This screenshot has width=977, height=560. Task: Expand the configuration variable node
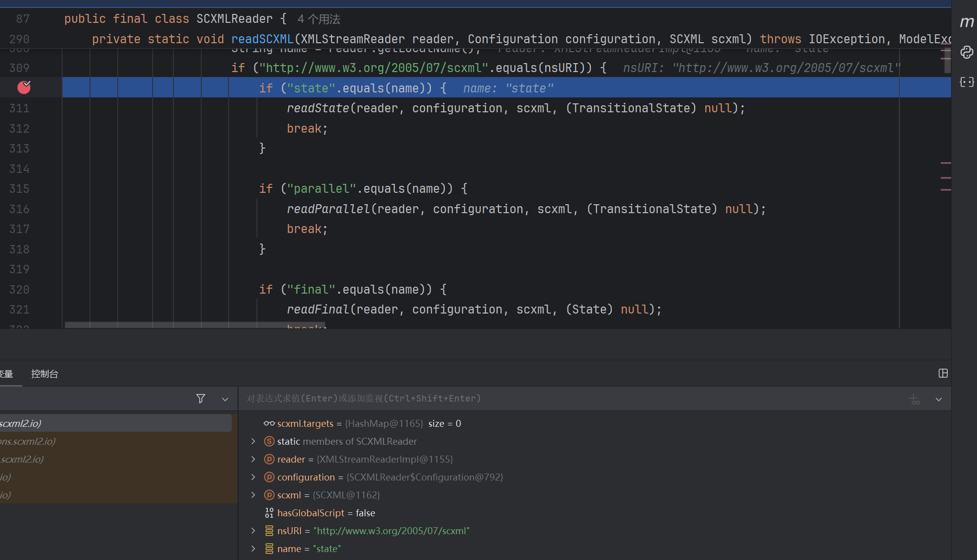click(x=253, y=477)
